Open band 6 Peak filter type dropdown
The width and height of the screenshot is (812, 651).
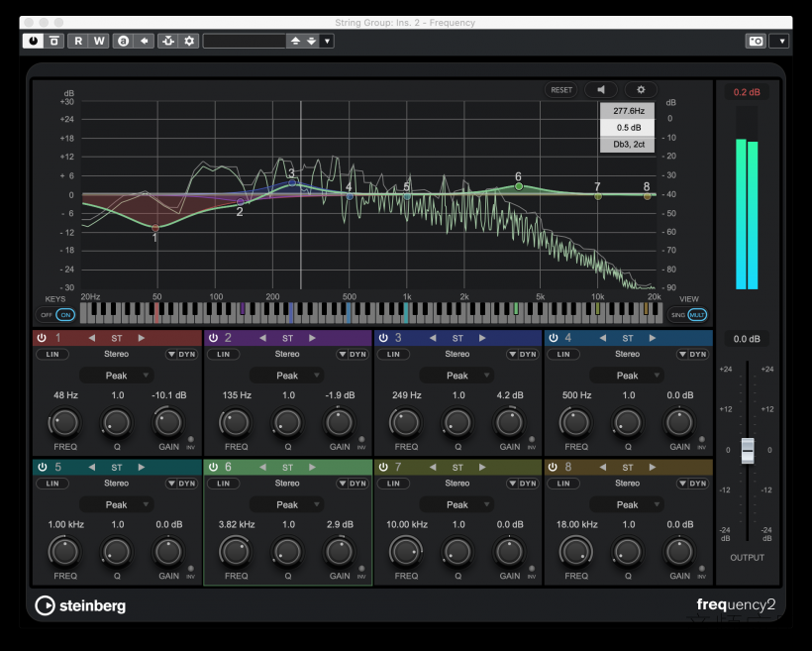click(287, 504)
